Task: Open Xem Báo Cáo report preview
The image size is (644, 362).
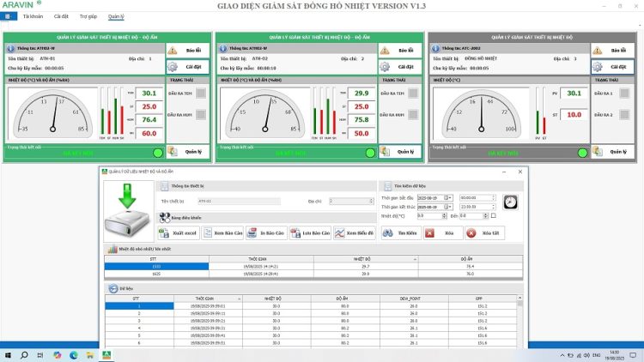Action: [224, 232]
